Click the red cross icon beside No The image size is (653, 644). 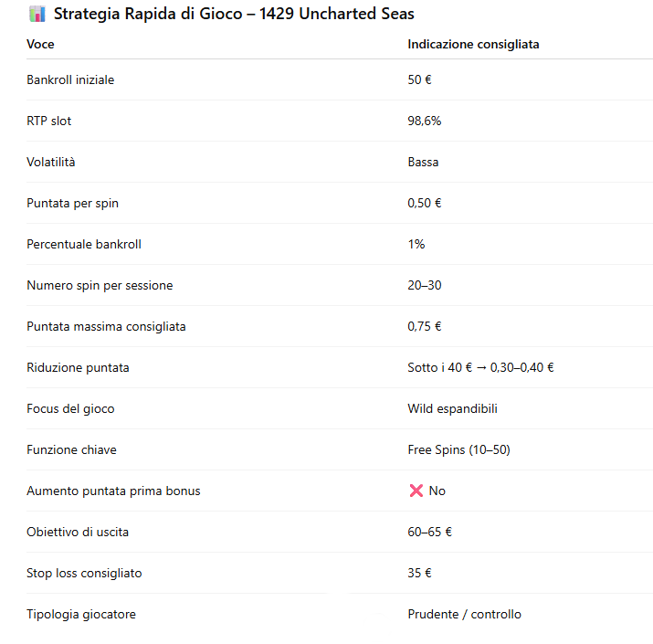point(416,491)
